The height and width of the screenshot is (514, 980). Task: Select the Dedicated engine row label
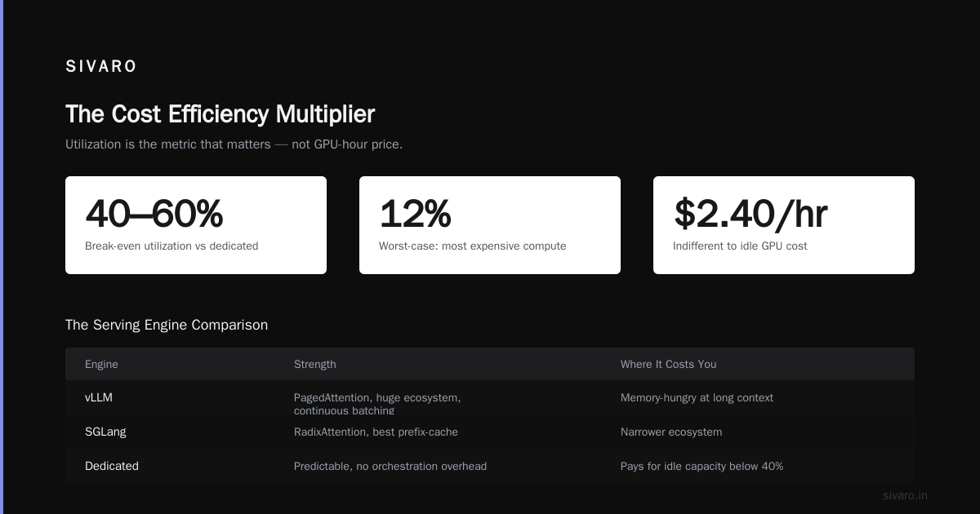point(112,466)
